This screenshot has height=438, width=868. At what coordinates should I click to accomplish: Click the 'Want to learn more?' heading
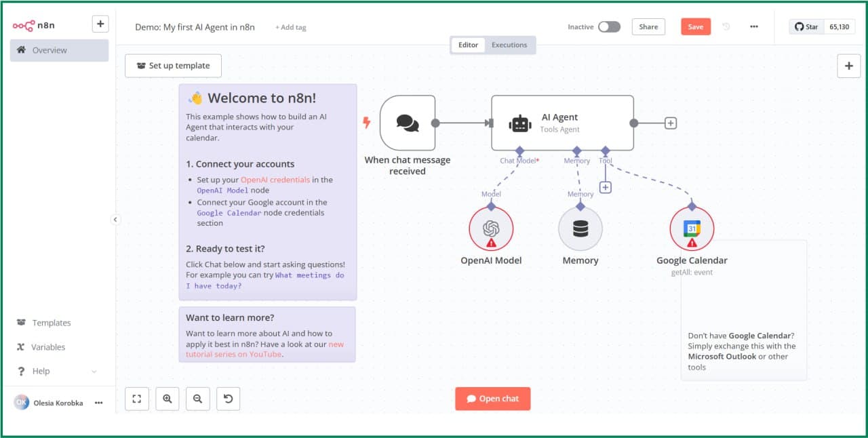coord(230,317)
